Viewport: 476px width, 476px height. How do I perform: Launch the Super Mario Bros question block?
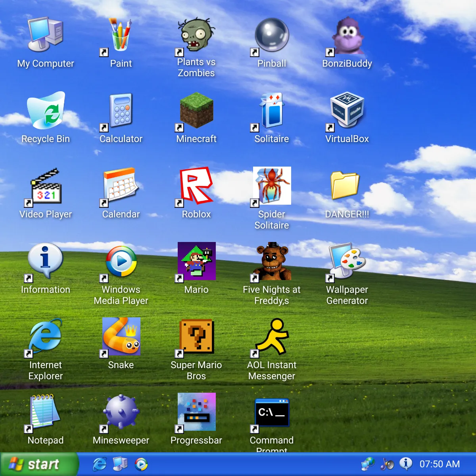(196, 337)
